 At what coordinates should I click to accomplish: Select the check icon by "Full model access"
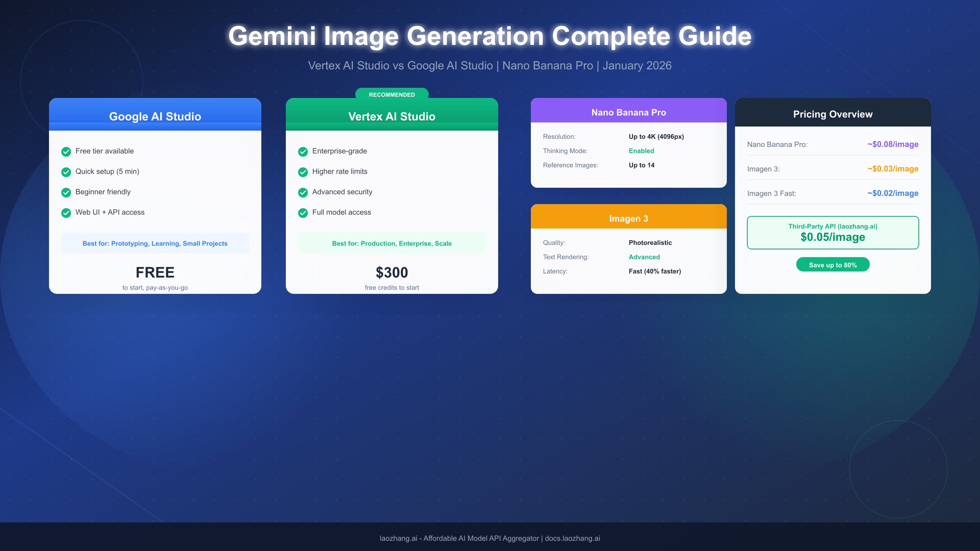pyautogui.click(x=303, y=213)
